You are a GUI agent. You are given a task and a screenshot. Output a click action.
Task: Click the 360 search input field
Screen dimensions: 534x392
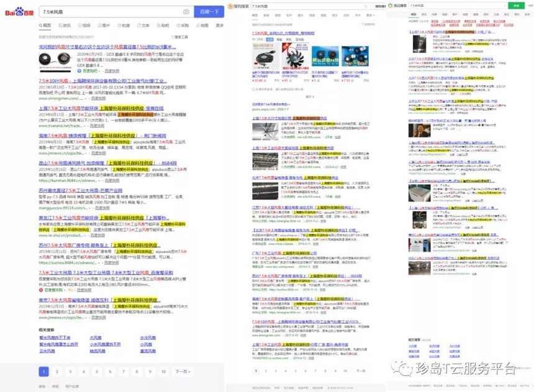point(458,6)
